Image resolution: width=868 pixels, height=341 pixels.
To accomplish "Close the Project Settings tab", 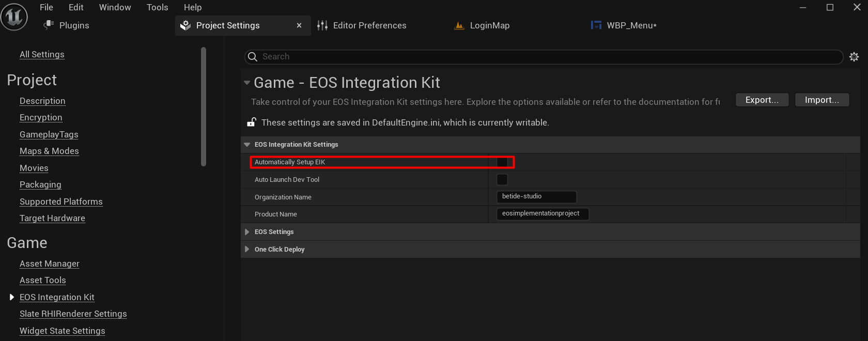I will pyautogui.click(x=299, y=25).
